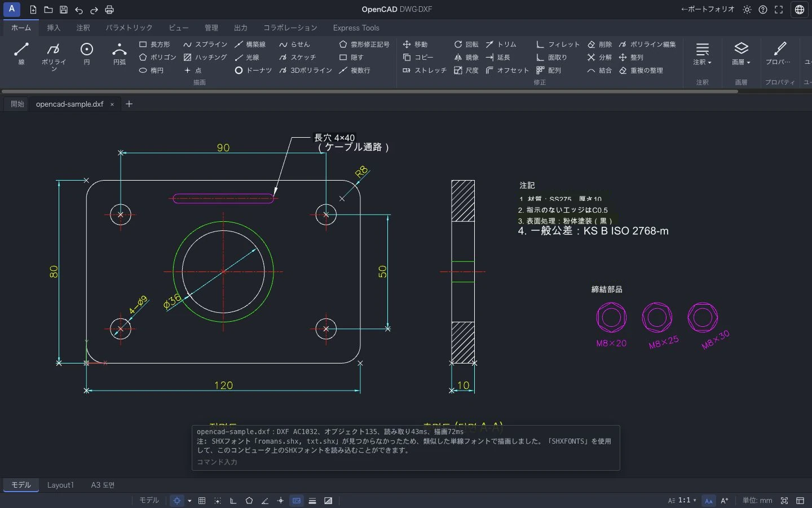Choose the ポリゴン polygon tool

click(x=157, y=57)
